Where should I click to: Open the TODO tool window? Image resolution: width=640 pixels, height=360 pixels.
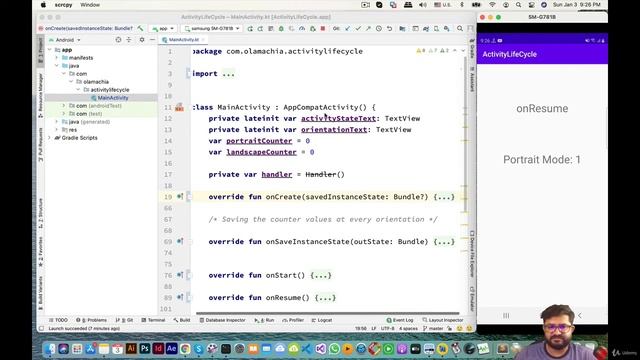58,320
